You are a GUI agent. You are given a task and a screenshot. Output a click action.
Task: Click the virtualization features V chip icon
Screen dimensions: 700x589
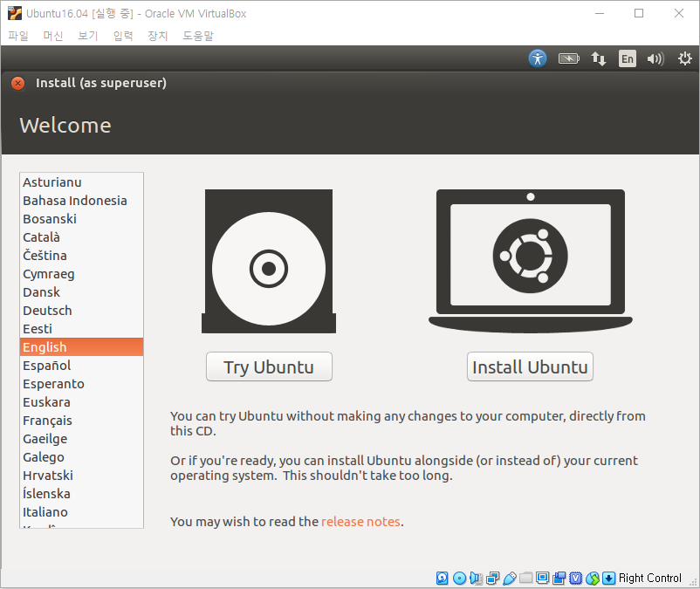[576, 579]
